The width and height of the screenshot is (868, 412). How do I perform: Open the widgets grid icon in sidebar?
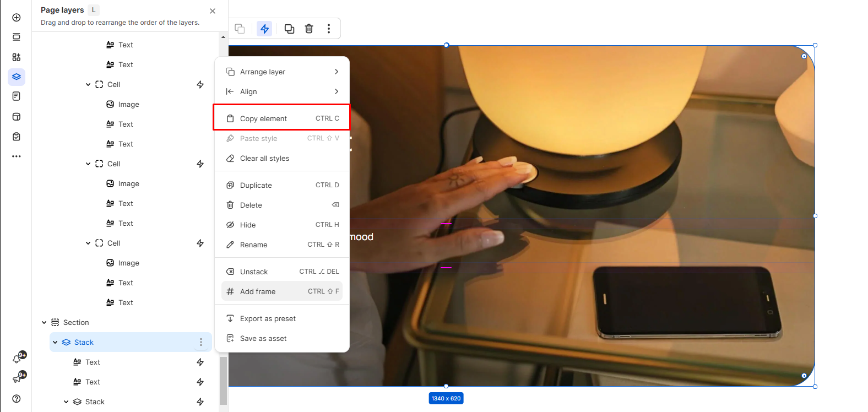(17, 57)
